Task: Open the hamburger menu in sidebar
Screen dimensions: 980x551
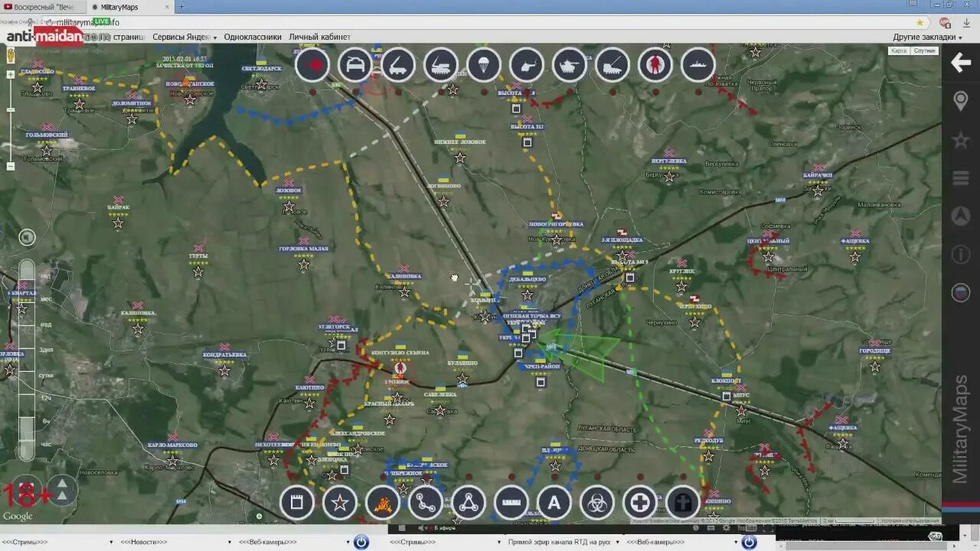Action: (x=961, y=178)
